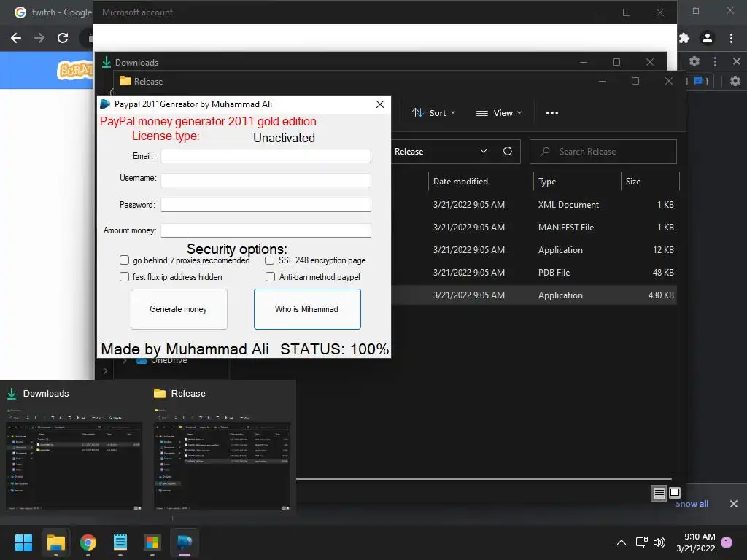The image size is (747, 560).
Task: Select the 12 KB Application row
Action: coord(534,250)
